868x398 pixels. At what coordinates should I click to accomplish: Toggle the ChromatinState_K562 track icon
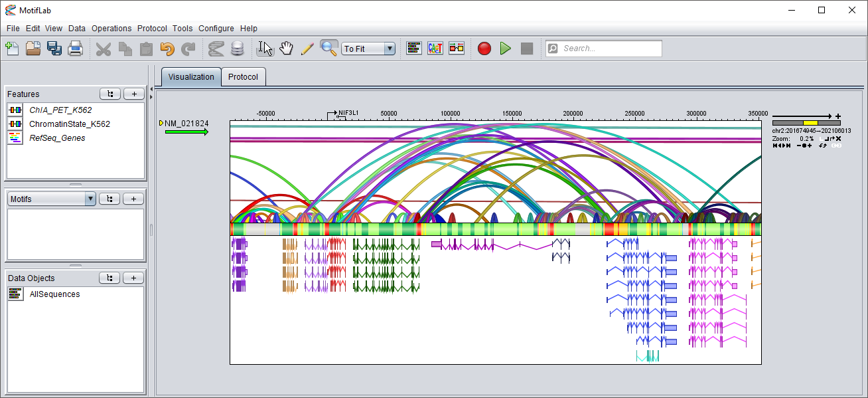click(x=15, y=124)
